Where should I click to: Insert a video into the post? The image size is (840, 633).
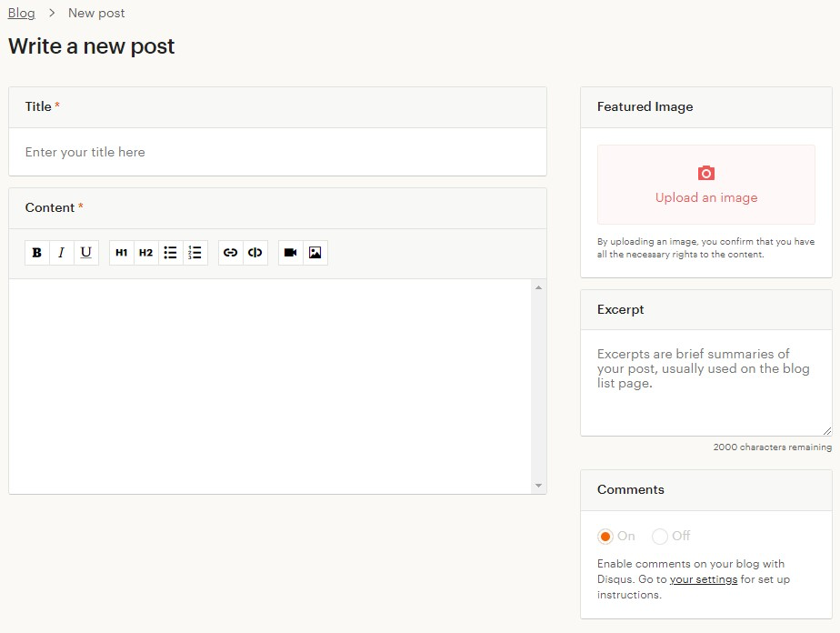pyautogui.click(x=291, y=253)
